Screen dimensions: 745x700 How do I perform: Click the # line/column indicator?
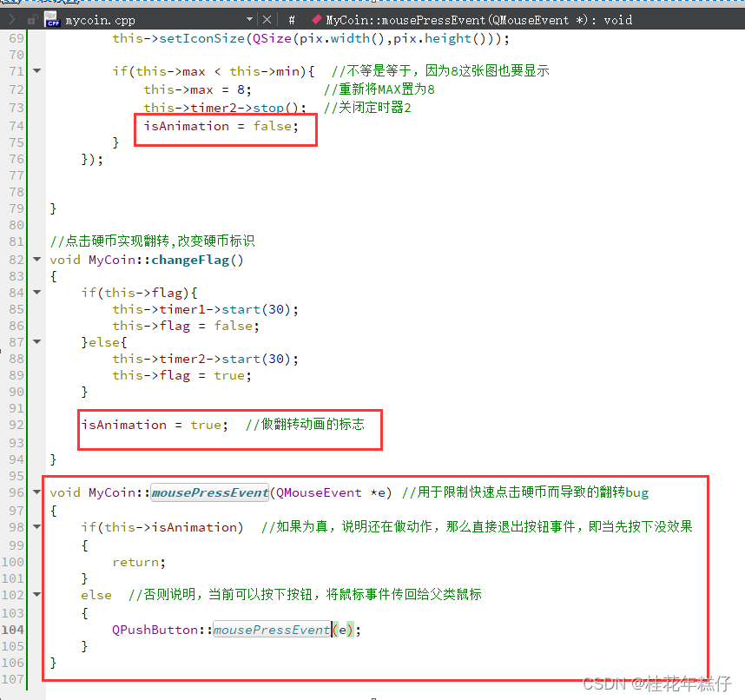[x=292, y=20]
